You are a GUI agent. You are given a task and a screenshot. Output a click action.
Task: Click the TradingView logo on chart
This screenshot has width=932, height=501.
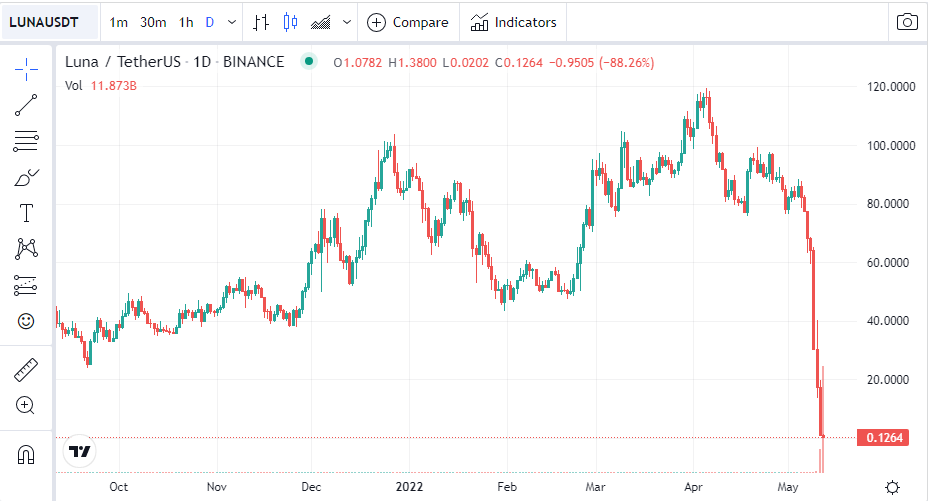pos(80,452)
